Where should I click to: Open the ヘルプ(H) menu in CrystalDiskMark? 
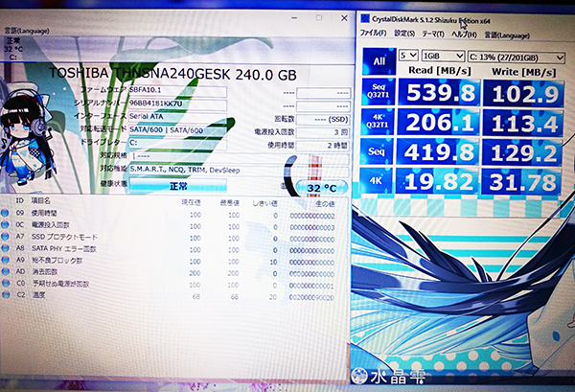pyautogui.click(x=464, y=35)
